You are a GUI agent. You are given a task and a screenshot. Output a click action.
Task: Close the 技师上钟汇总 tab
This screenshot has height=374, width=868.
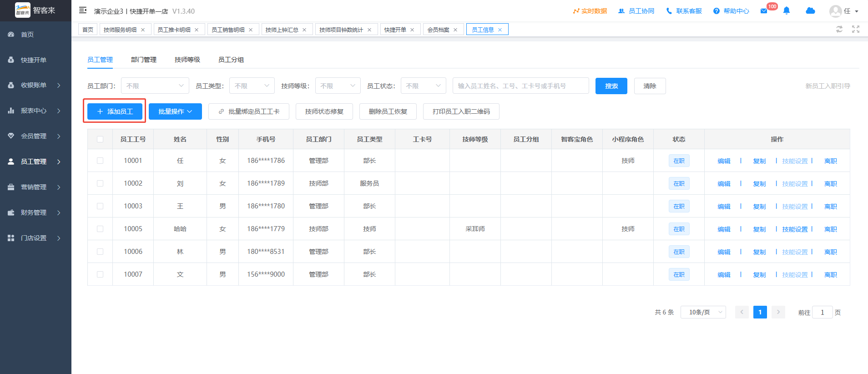pyautogui.click(x=304, y=30)
